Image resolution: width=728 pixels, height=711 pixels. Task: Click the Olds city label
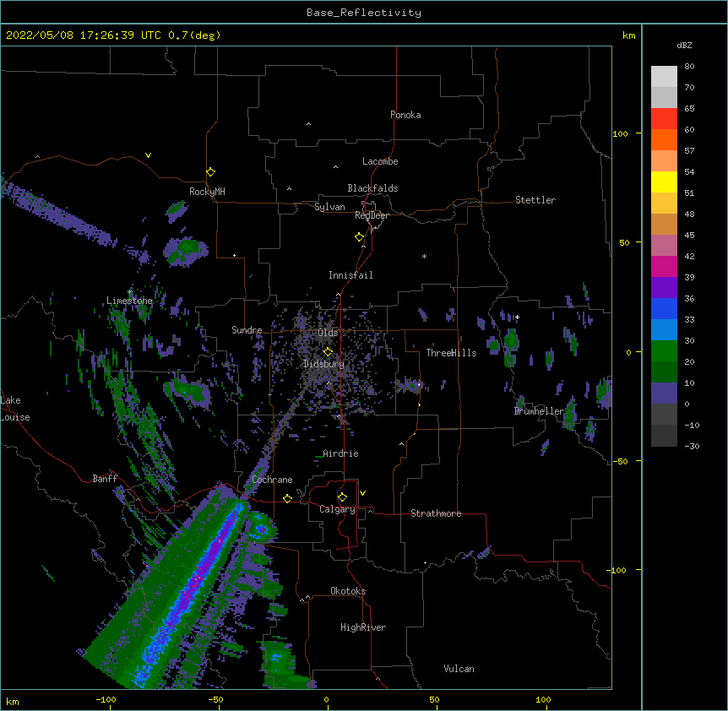point(328,333)
